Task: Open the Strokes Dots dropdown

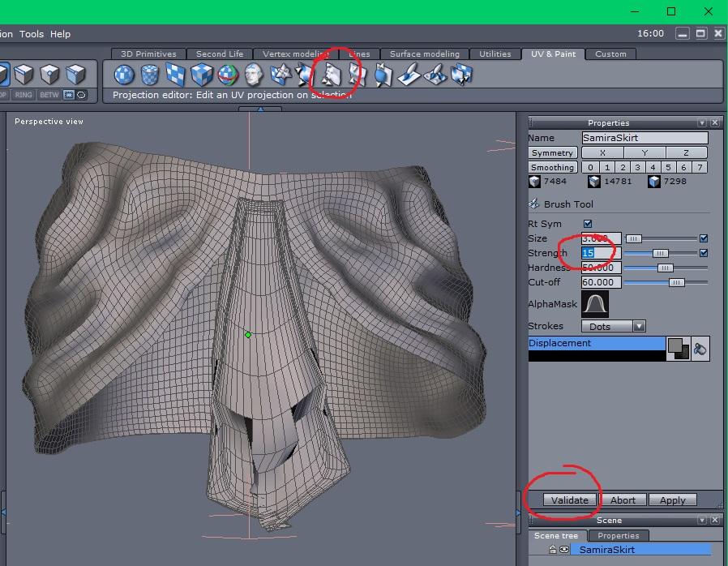Action: point(614,327)
